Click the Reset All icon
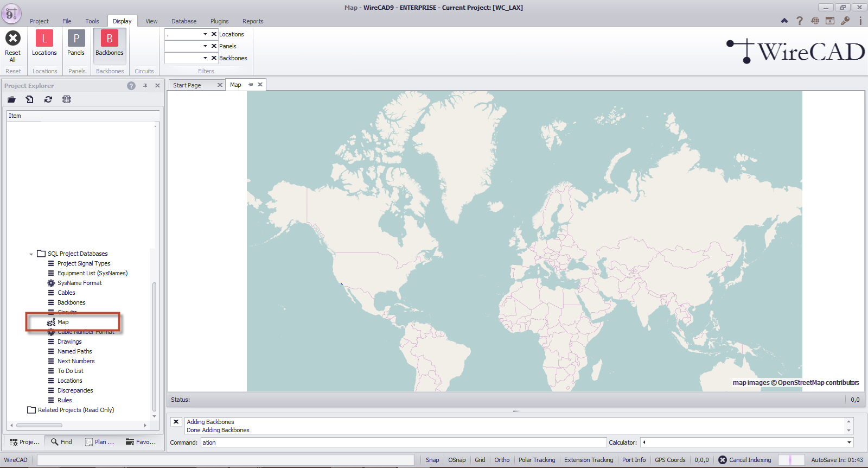This screenshot has height=468, width=868. (x=13, y=38)
